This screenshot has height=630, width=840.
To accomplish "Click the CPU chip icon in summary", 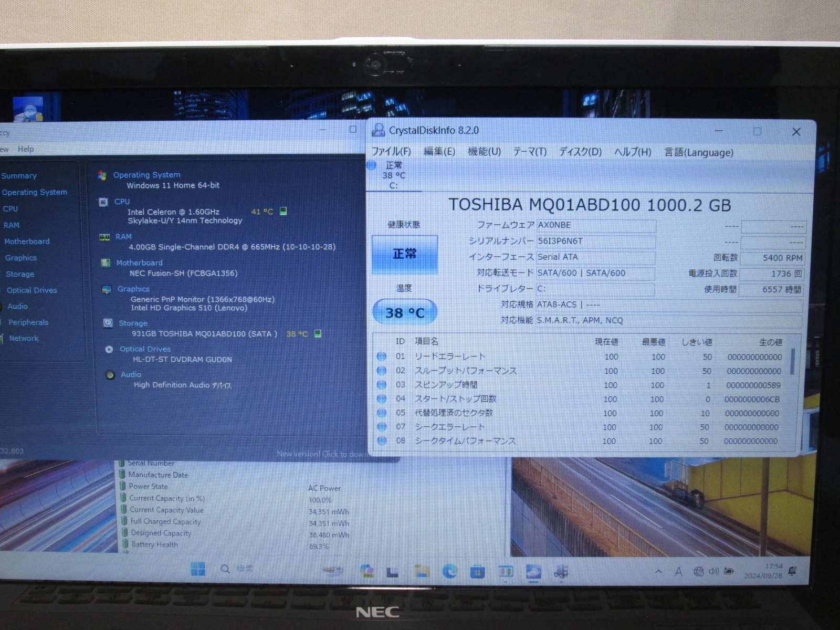I will point(103,202).
